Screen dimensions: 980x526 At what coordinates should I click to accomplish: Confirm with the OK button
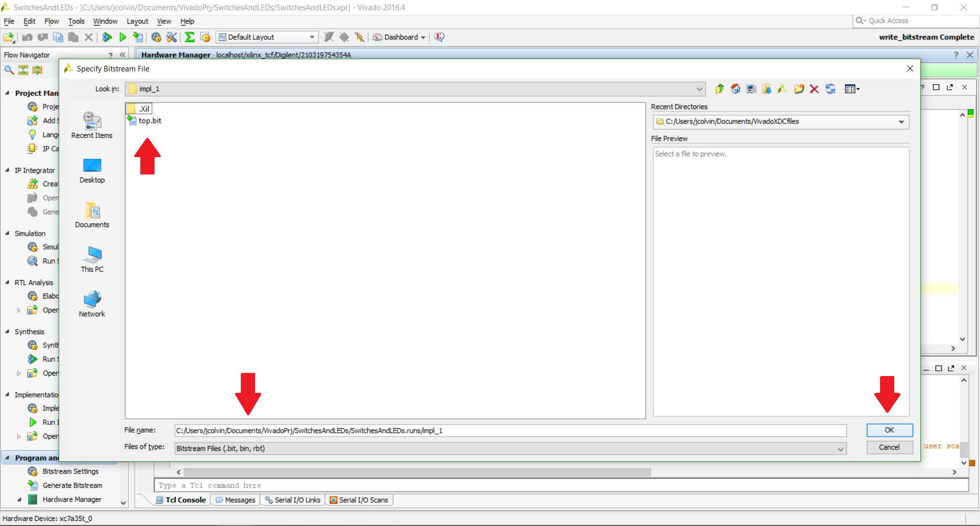889,430
